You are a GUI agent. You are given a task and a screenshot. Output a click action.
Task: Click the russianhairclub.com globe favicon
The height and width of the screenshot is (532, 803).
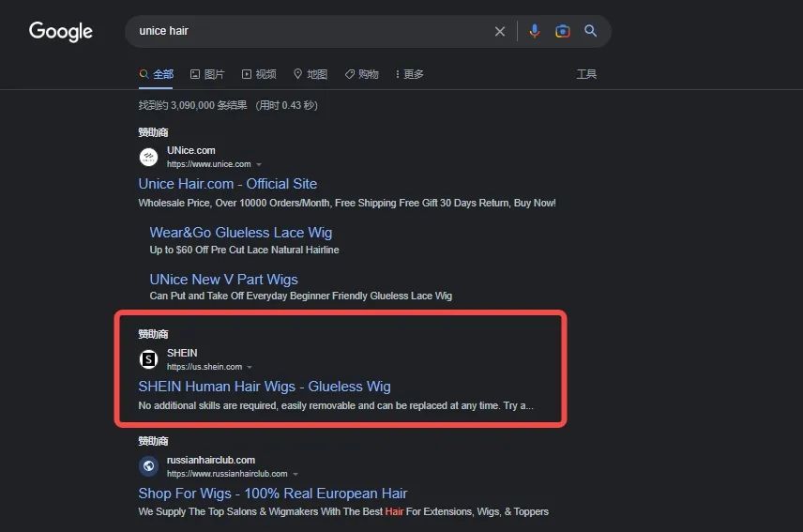(148, 466)
